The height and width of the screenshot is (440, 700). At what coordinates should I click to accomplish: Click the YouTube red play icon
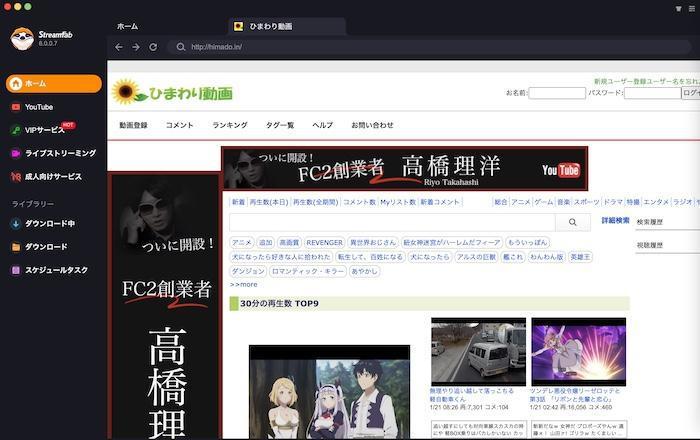click(16, 107)
